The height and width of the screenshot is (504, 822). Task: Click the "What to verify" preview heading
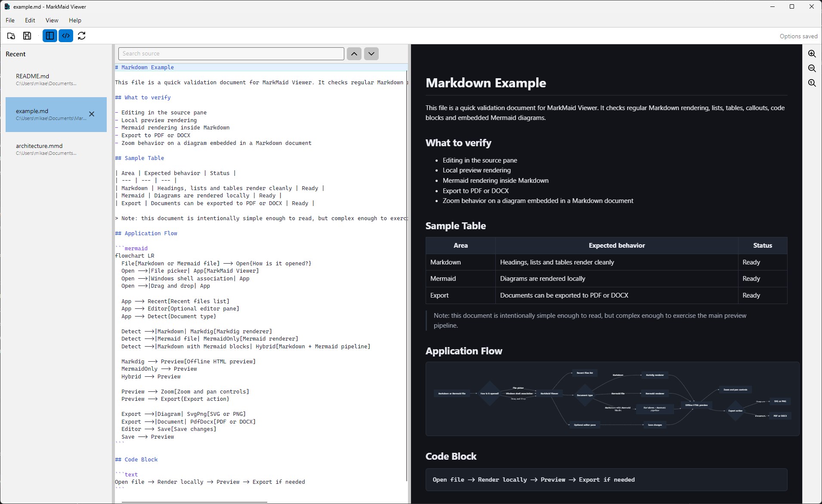click(x=458, y=143)
